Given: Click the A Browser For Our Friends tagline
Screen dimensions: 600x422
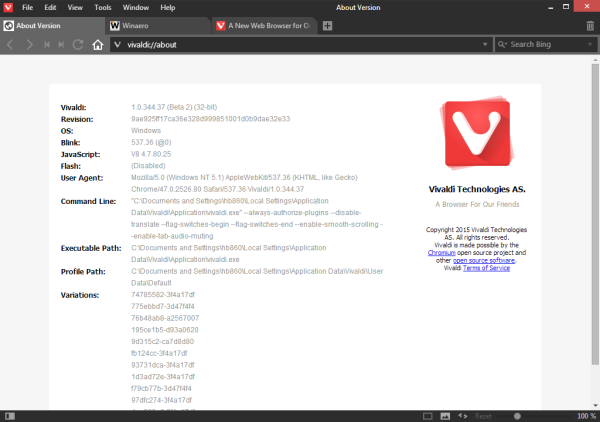Looking at the screenshot, I should point(477,204).
